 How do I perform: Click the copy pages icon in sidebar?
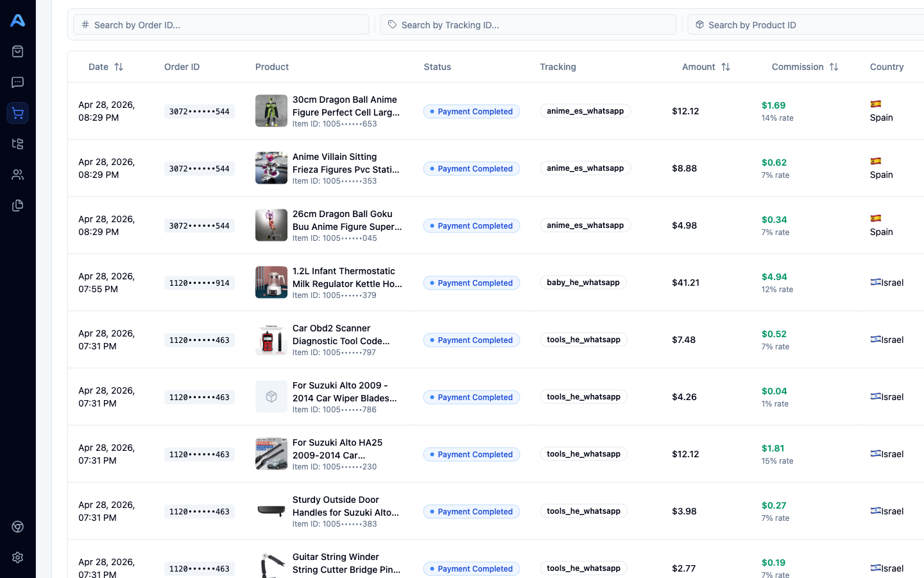tap(17, 205)
